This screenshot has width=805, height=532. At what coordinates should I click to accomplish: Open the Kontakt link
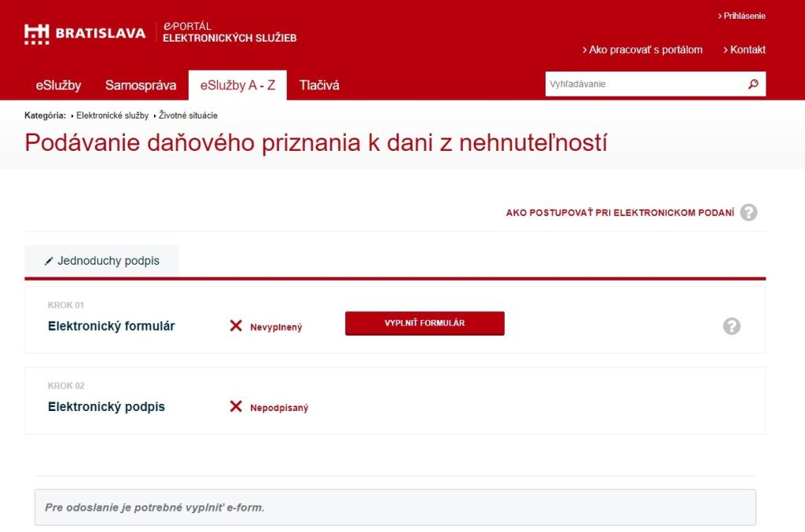pyautogui.click(x=744, y=50)
